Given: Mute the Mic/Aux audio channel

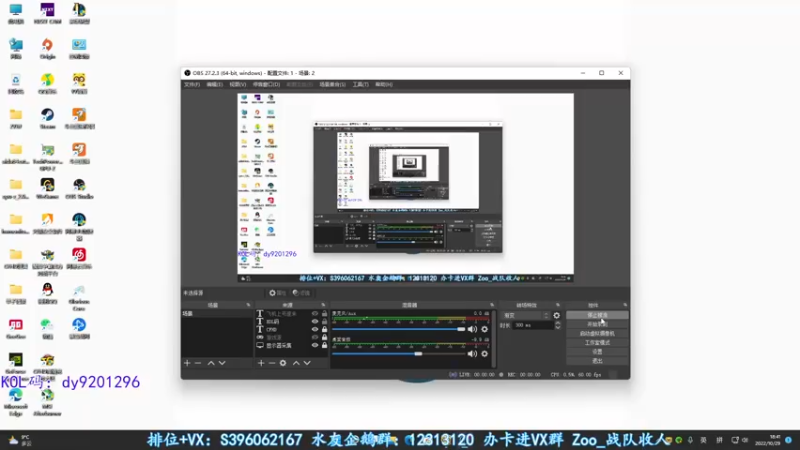Looking at the screenshot, I should pos(472,329).
